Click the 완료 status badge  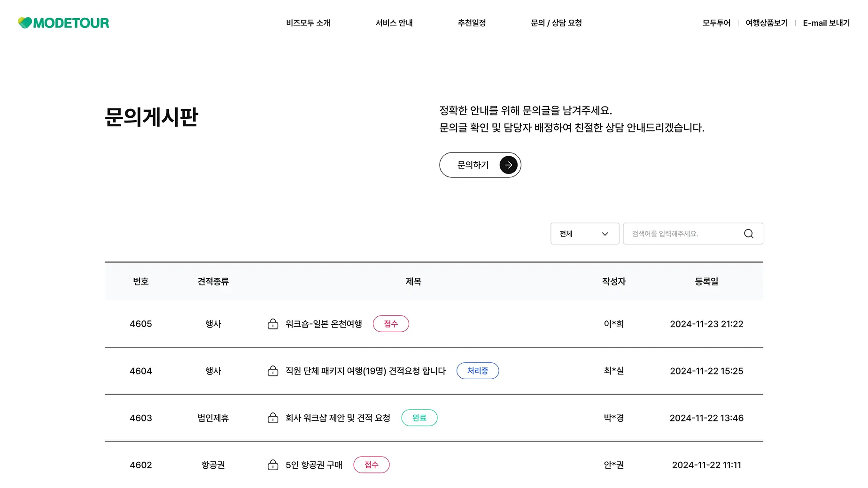pyautogui.click(x=419, y=418)
